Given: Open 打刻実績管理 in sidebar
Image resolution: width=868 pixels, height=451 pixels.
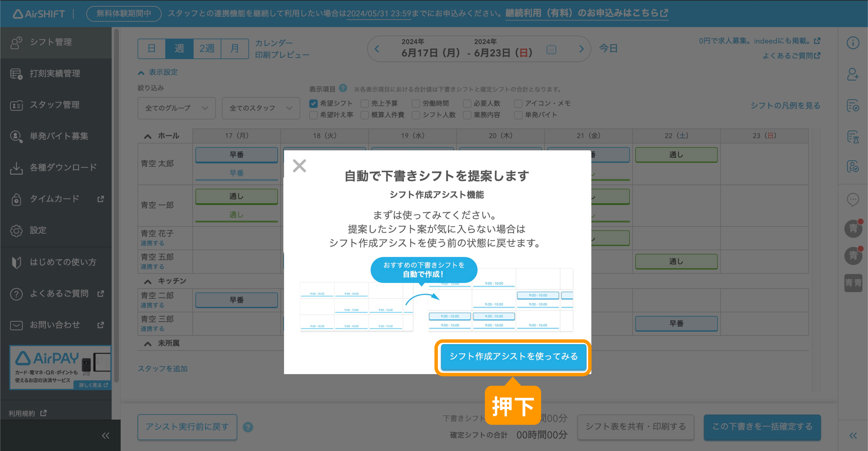Looking at the screenshot, I should click(56, 73).
